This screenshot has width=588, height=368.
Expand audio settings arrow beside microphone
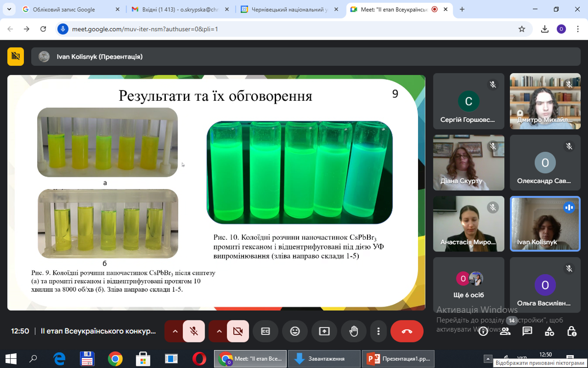tap(175, 331)
